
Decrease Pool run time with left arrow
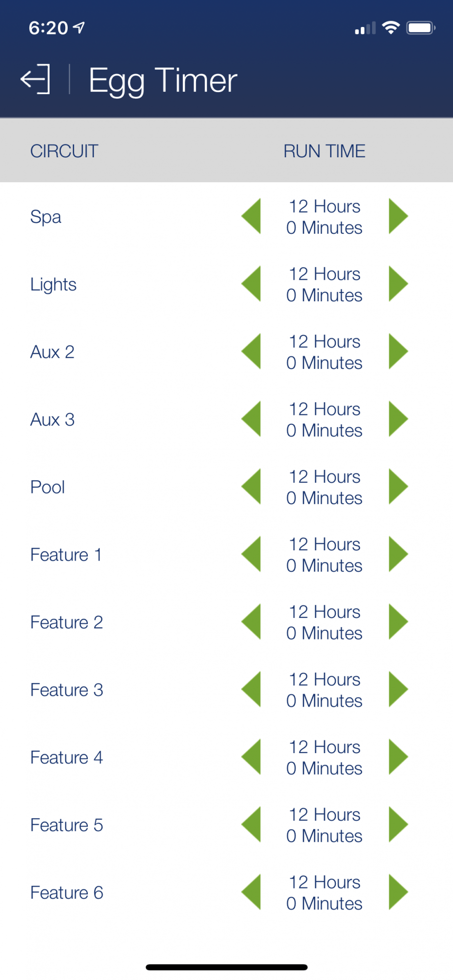tap(251, 487)
